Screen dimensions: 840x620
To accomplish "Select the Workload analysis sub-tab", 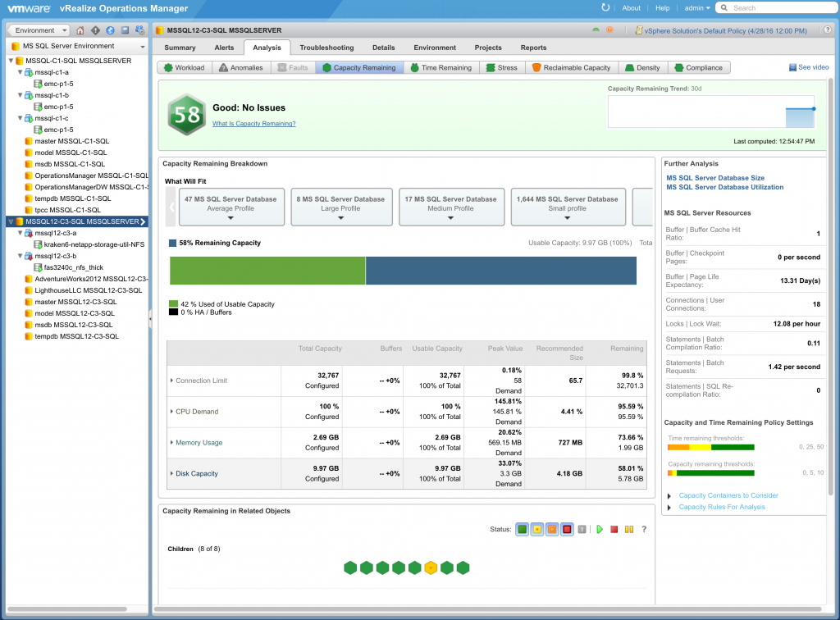I will (185, 68).
